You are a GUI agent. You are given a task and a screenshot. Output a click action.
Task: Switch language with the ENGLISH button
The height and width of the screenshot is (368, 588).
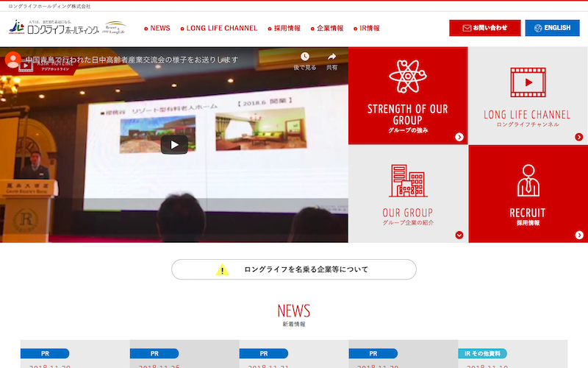[x=552, y=28]
